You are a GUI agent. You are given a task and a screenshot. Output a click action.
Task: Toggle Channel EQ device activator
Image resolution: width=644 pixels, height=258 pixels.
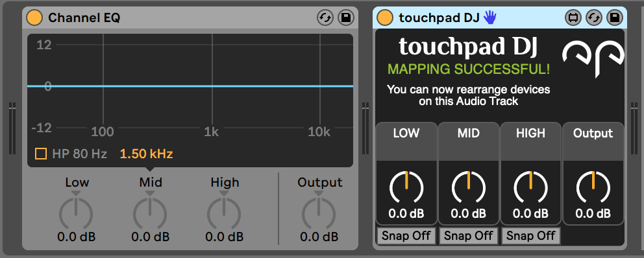[34, 18]
